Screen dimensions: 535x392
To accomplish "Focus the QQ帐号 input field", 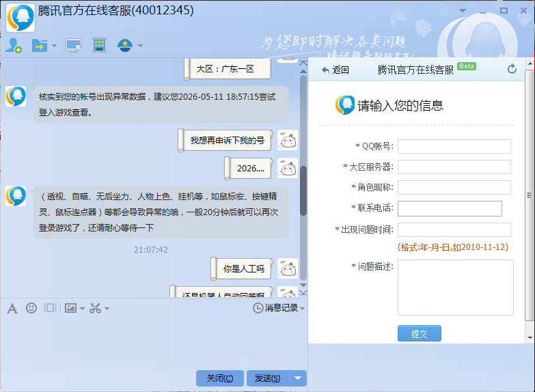I will click(x=454, y=146).
